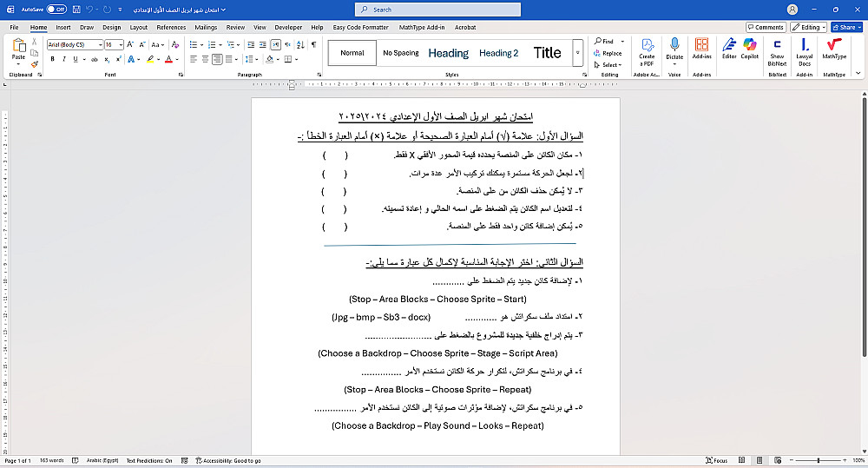The width and height of the screenshot is (868, 468).
Task: Apply the No Spacing style
Action: click(x=401, y=53)
